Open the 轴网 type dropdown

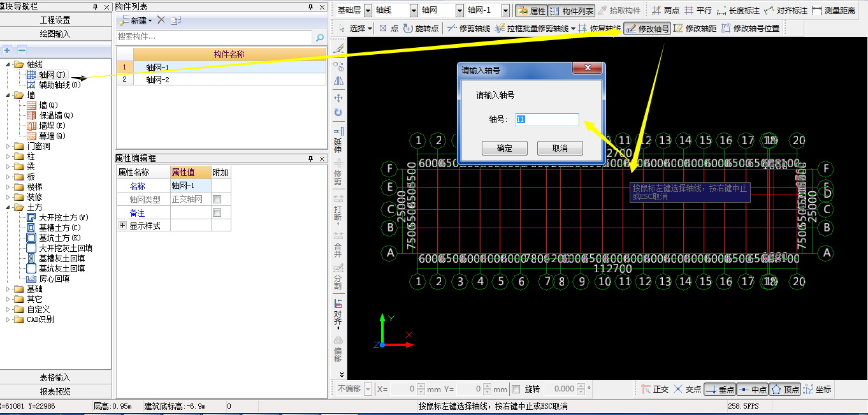pyautogui.click(x=459, y=11)
